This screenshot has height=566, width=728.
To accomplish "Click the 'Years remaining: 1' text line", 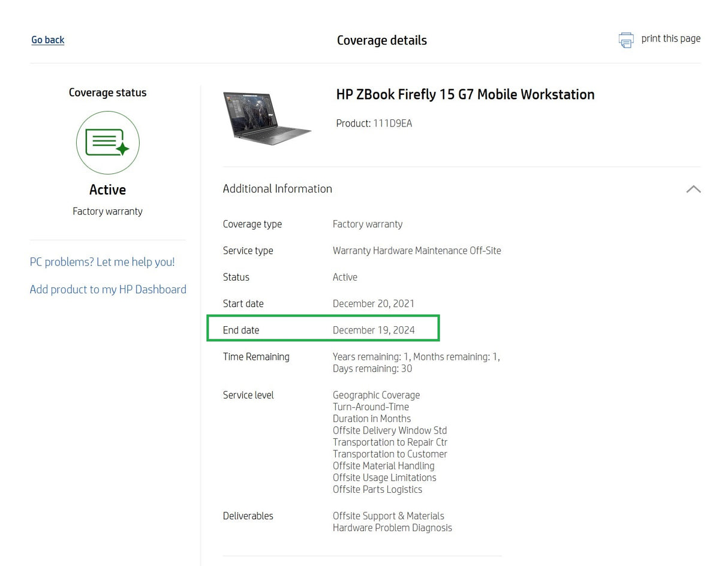I will tap(416, 357).
